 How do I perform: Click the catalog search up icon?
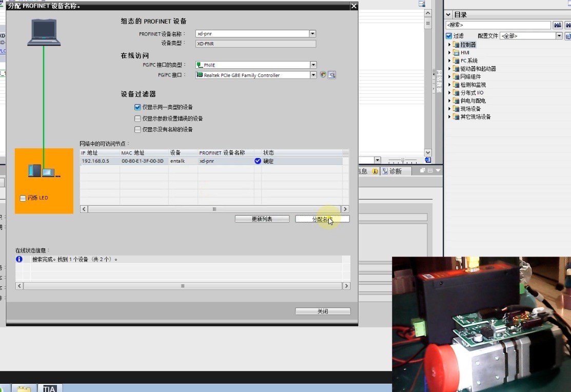pos(568,25)
